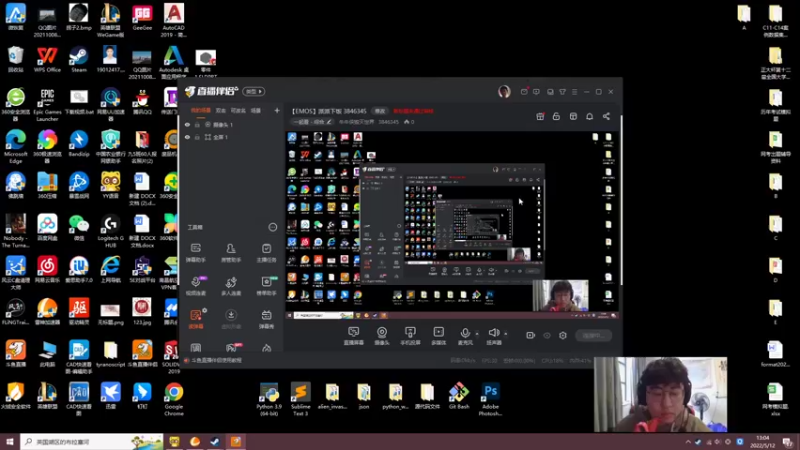Open the 房管助手 tool

[x=231, y=253]
